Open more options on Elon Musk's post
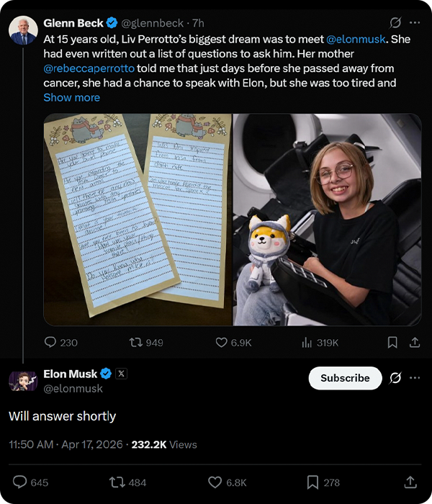The image size is (432, 504). click(415, 378)
